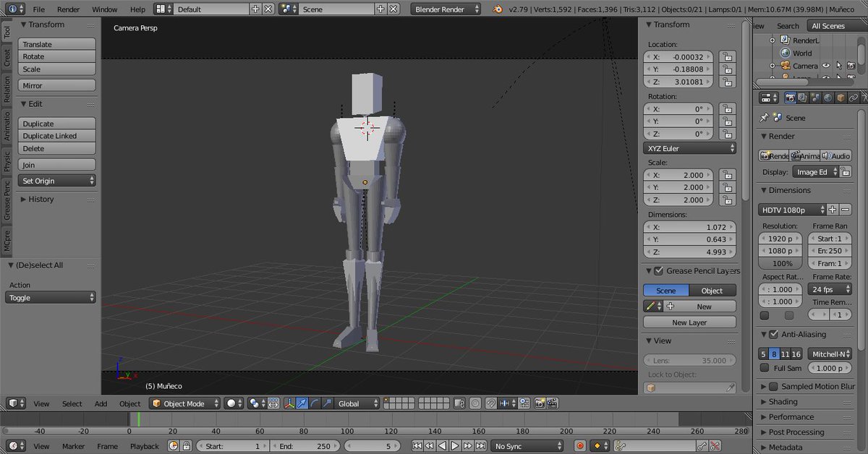
Task: Open the World tab globe icon in Properties
Action: tap(827, 98)
